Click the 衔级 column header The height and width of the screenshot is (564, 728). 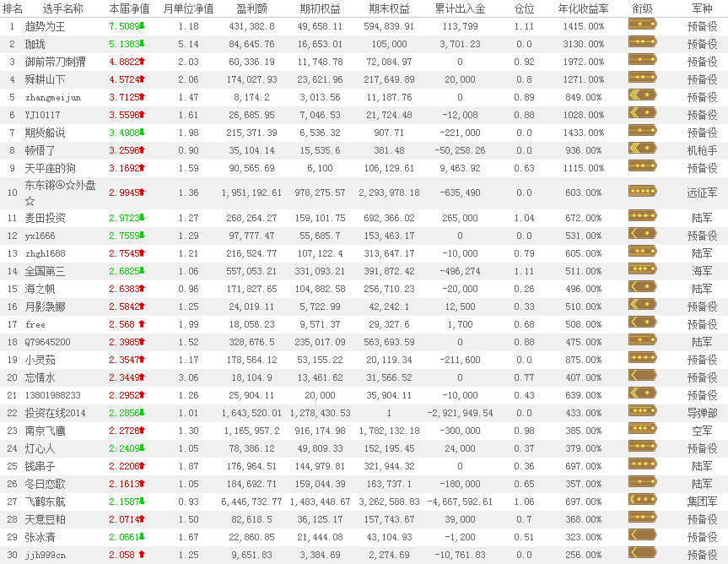tap(643, 8)
